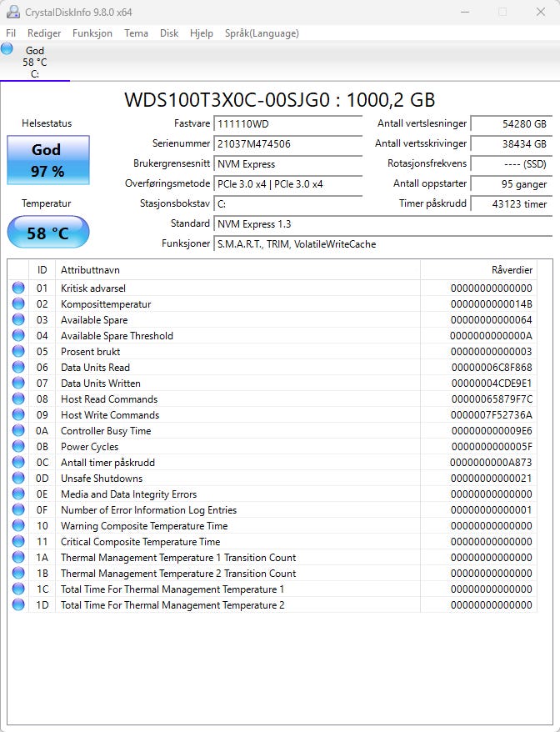Image resolution: width=560 pixels, height=732 pixels.
Task: Click the status orb for Total Time For Thermal Management Temperature 1
Action: pyautogui.click(x=18, y=589)
